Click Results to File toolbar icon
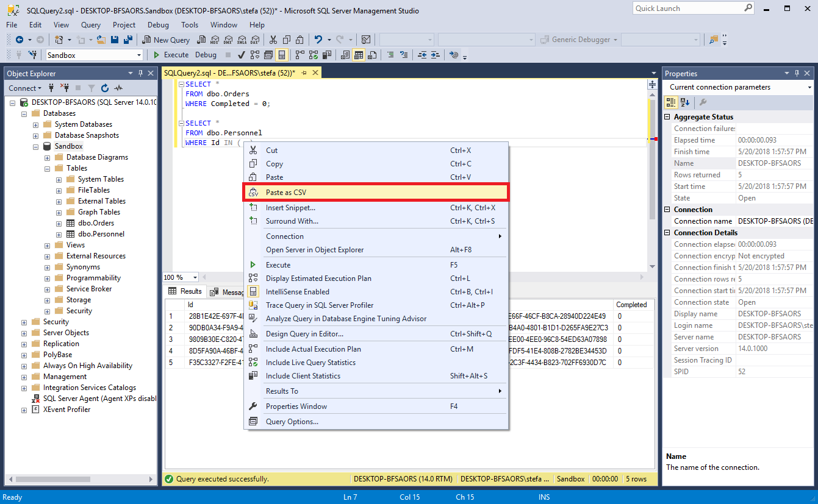The height and width of the screenshot is (504, 818). pos(371,55)
